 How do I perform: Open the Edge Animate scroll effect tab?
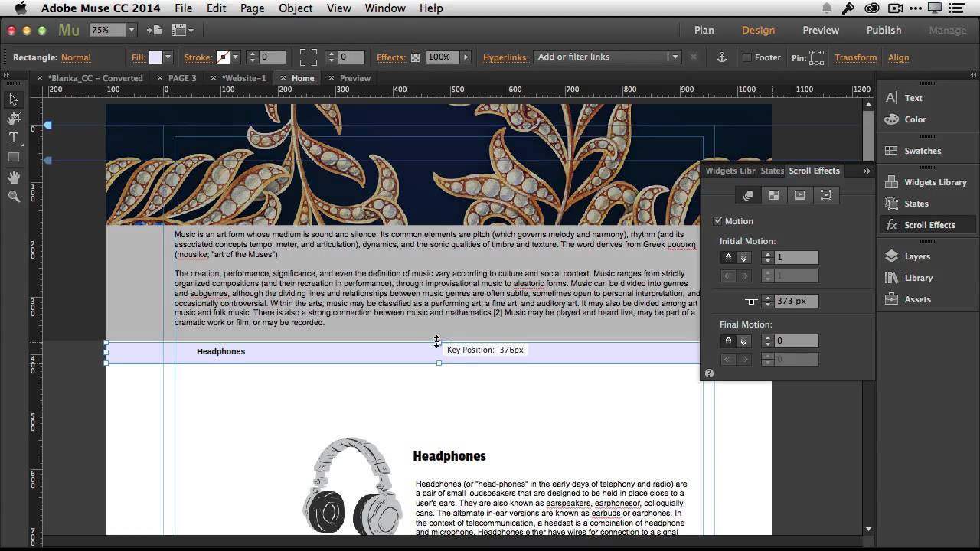[826, 195]
